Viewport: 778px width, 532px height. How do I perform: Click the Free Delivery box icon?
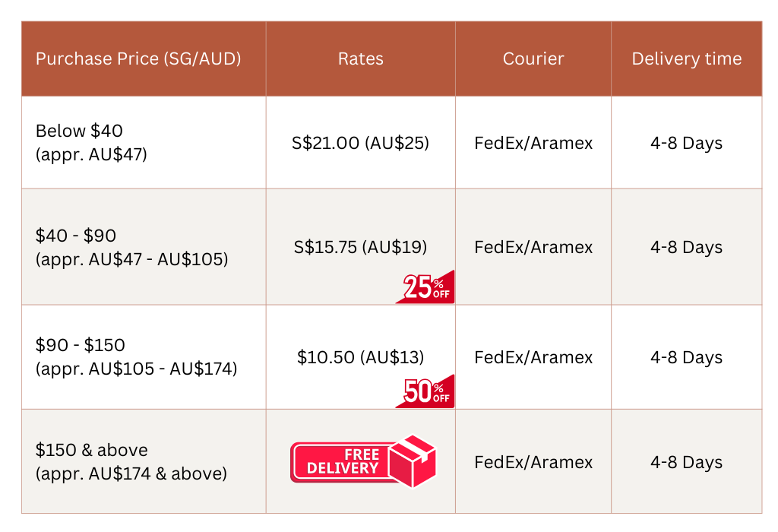pyautogui.click(x=412, y=461)
